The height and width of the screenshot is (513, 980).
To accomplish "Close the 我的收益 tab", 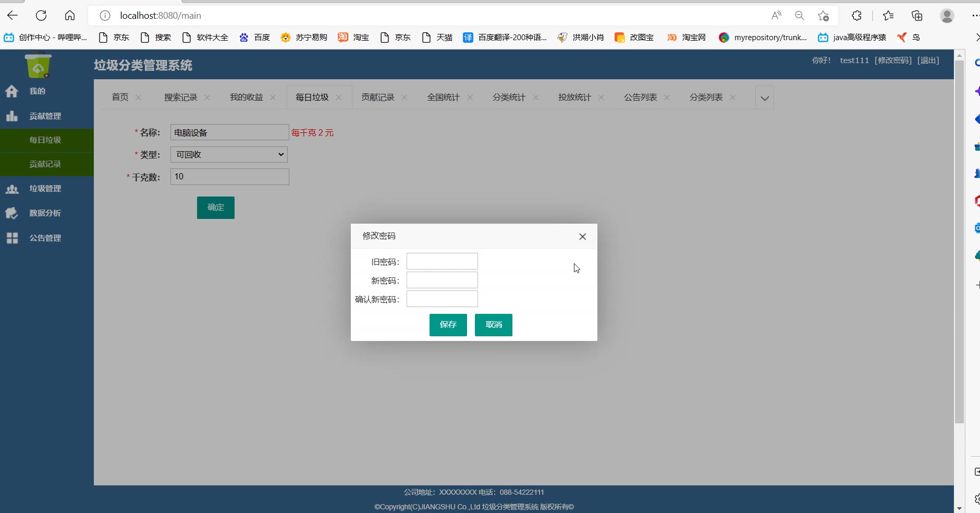I will [x=273, y=97].
